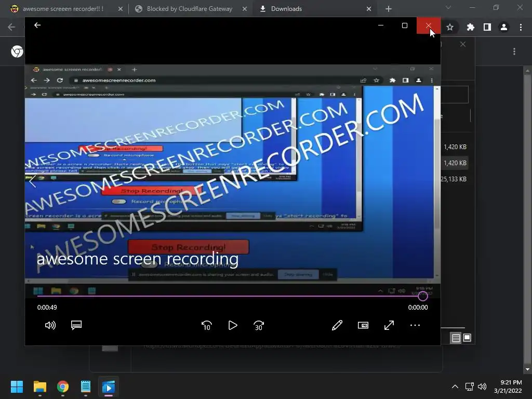This screenshot has width=532, height=399.
Task: Show the previous item with the left chevron
Action: [x=33, y=181]
